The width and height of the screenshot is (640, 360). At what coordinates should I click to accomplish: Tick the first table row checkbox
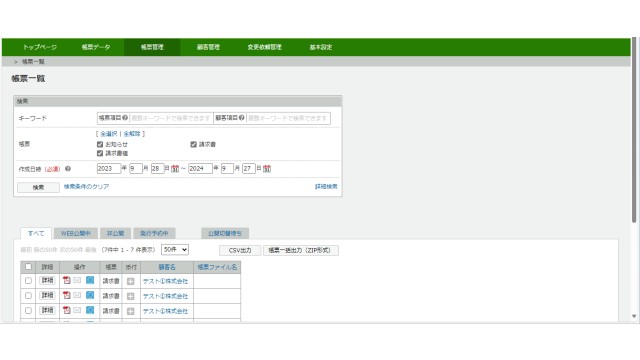28,280
